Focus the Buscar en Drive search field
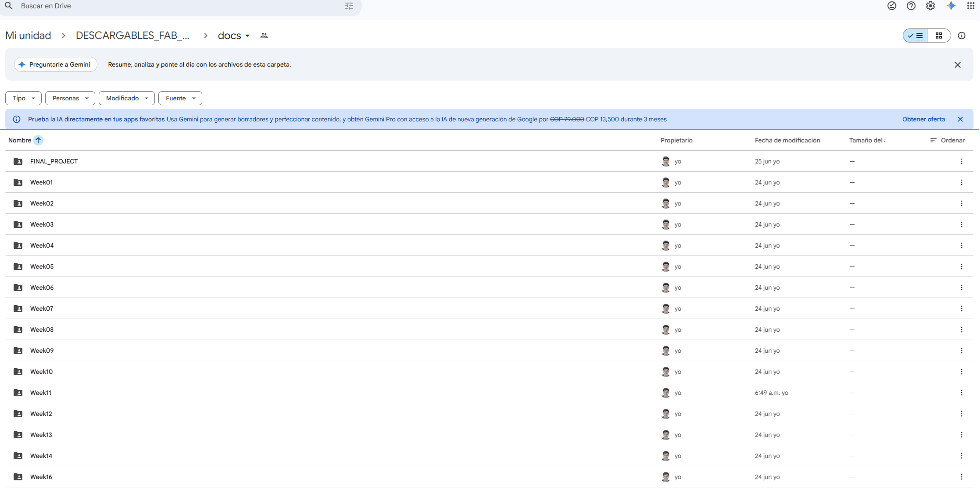This screenshot has width=980, height=504. (x=180, y=6)
